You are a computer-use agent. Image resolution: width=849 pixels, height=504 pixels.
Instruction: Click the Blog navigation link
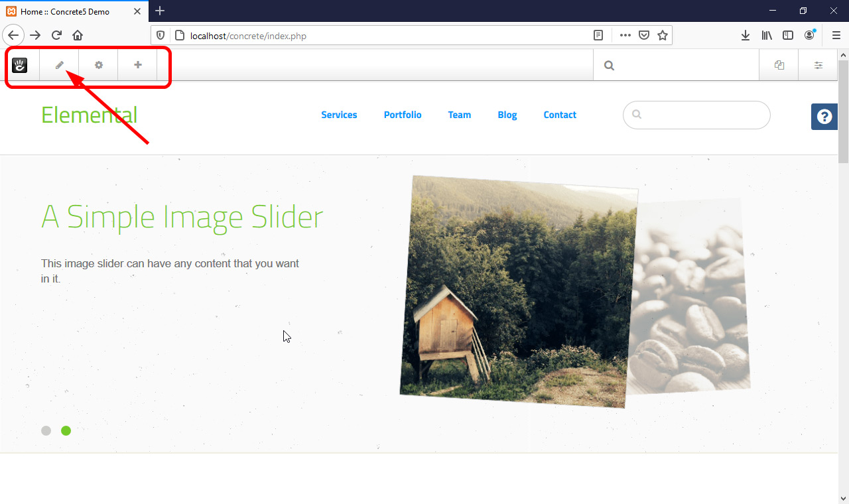[x=507, y=115]
